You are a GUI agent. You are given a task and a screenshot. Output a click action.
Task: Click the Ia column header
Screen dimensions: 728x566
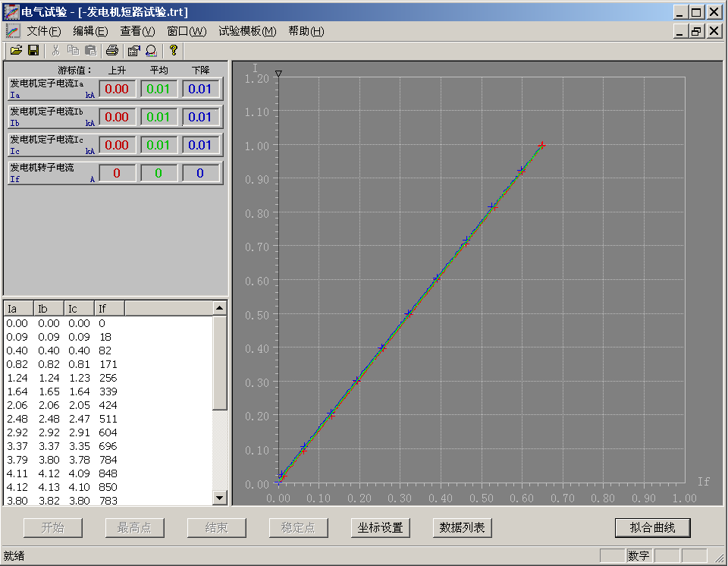tap(18, 309)
